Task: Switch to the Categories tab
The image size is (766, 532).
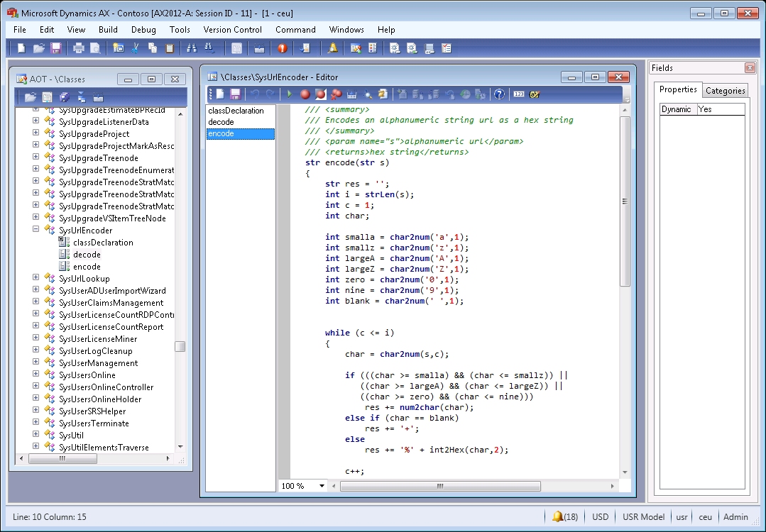Action: 725,91
